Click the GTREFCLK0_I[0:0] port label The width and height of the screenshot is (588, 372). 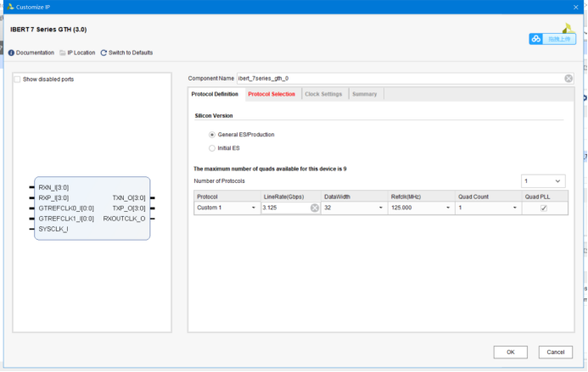tap(66, 208)
